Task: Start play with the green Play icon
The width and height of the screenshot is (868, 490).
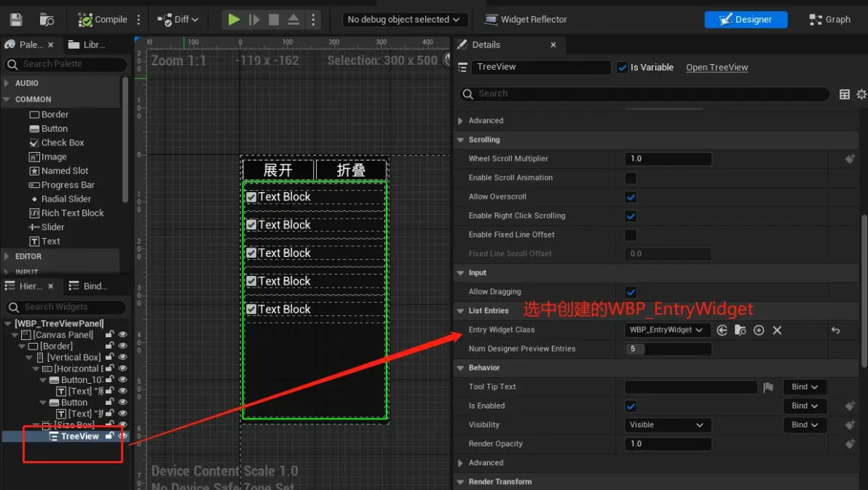Action: click(234, 20)
